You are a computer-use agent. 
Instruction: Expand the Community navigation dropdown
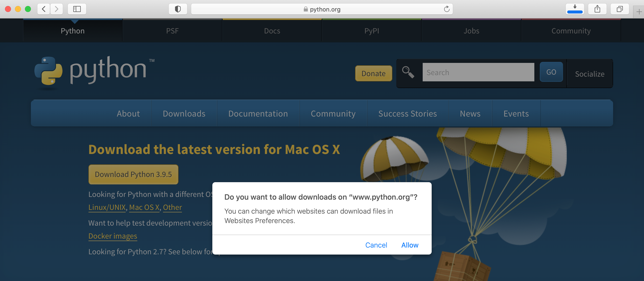333,114
